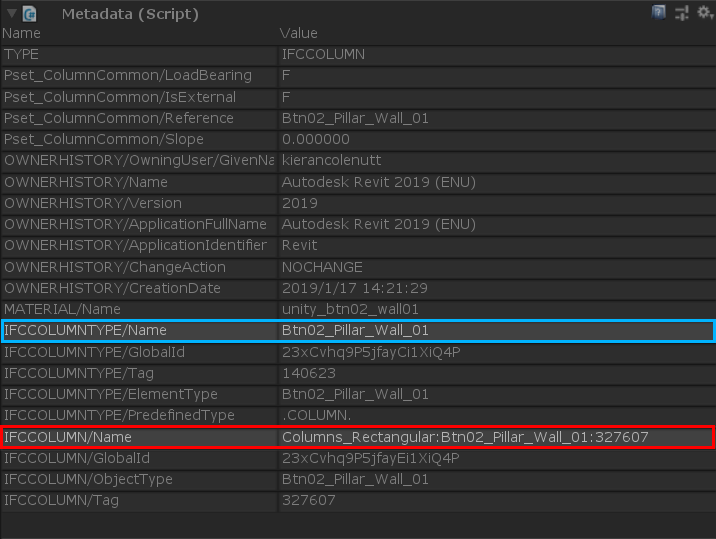The image size is (716, 539).
Task: Select the OWNERHISTORY/ChangeAction name field
Action: pos(139,267)
